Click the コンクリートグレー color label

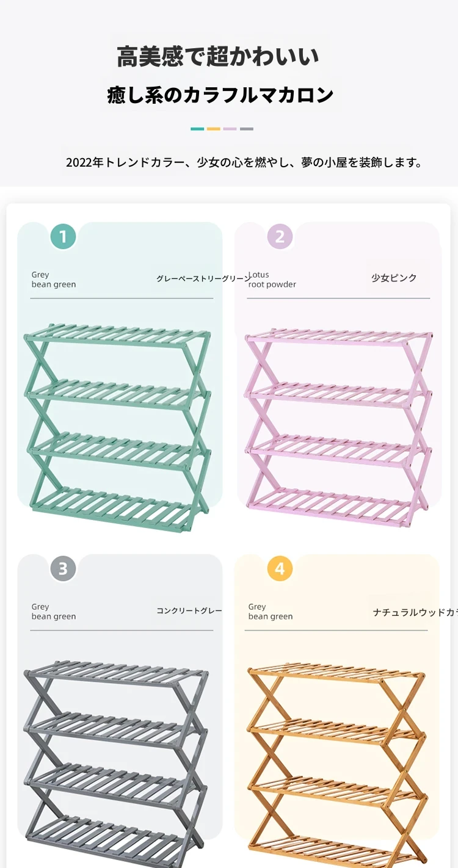189,610
